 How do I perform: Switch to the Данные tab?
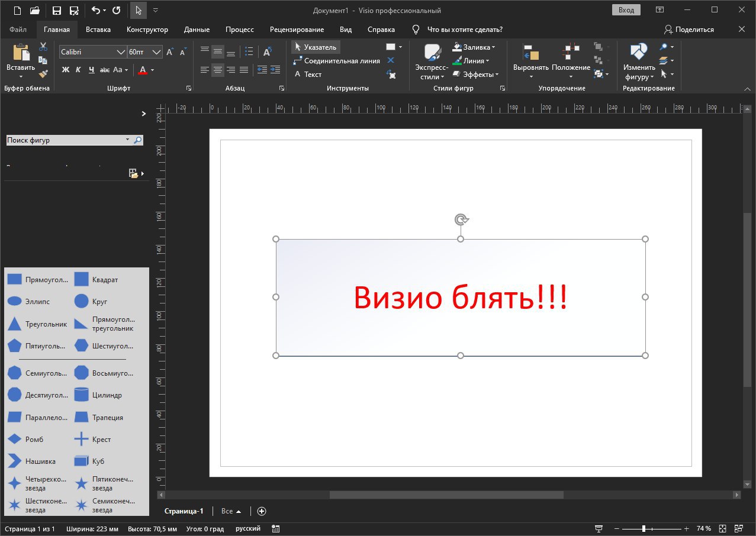coord(197,30)
